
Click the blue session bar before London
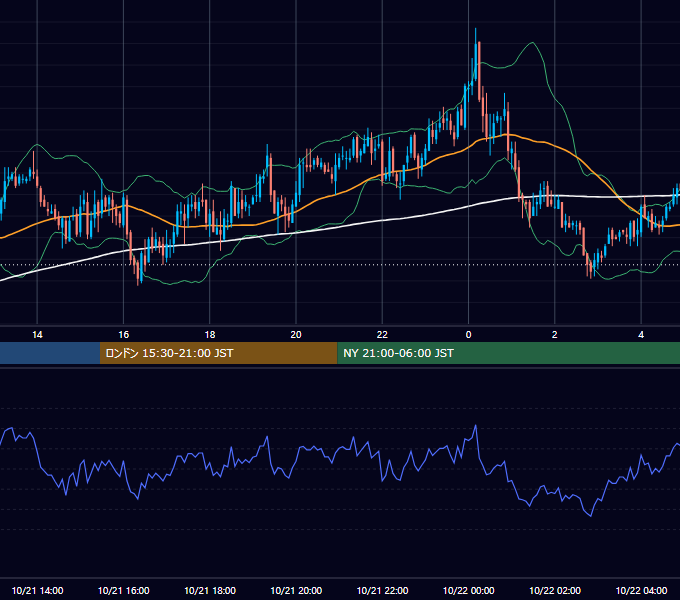50,353
